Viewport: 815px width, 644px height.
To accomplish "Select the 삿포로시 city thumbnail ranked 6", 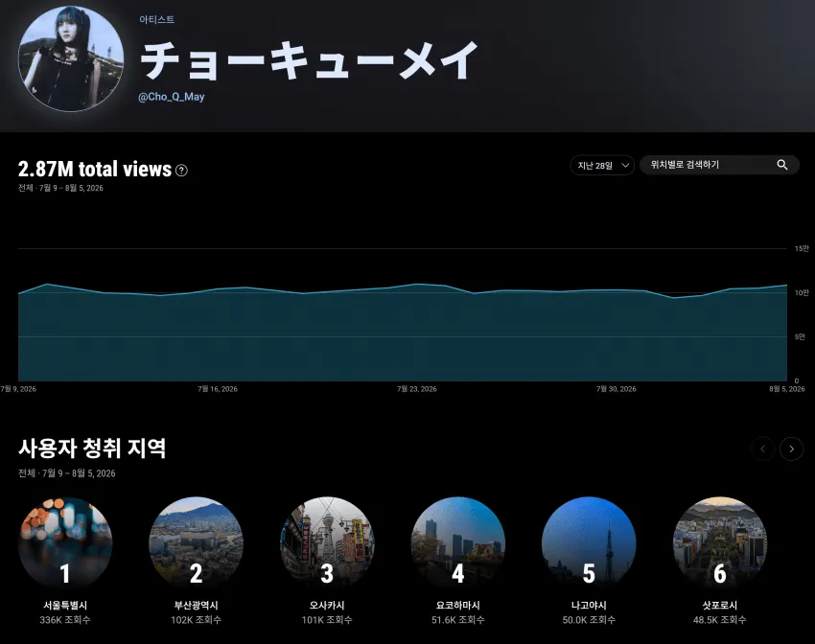I will coord(720,543).
